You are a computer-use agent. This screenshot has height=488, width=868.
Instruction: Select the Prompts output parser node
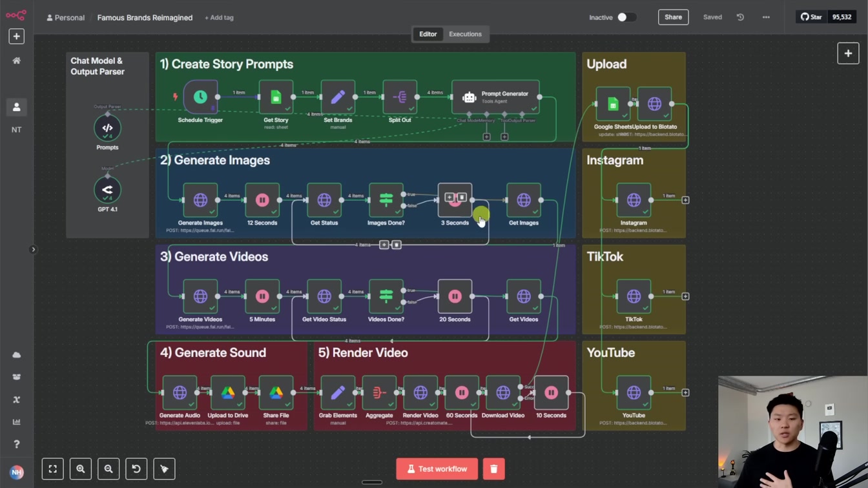click(x=107, y=128)
